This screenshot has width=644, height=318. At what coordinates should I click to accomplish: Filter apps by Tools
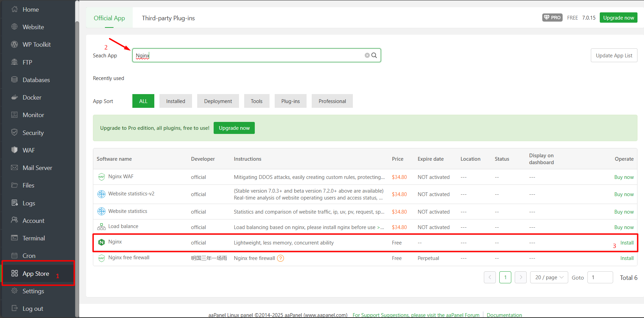(x=257, y=101)
